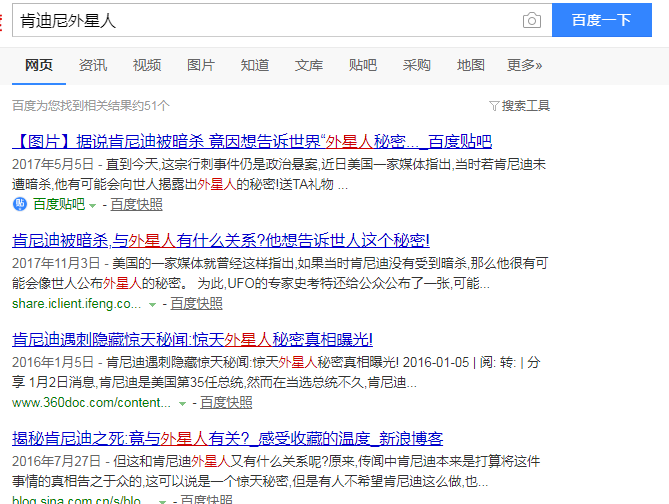Open the 知道 tab

coord(255,65)
